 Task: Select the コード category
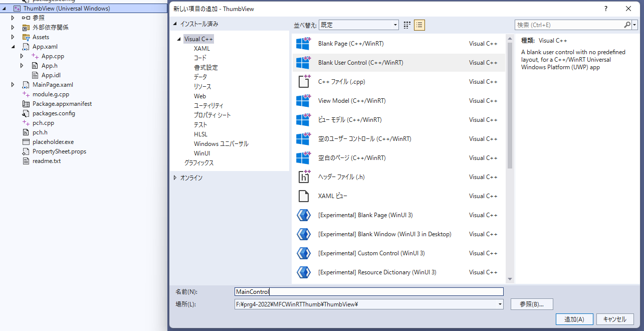point(200,58)
